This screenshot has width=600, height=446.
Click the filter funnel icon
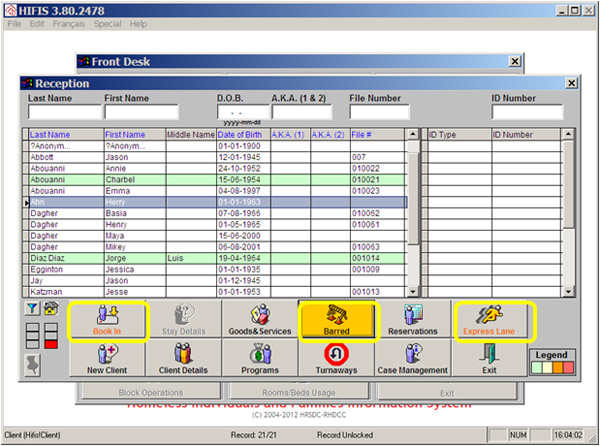31,309
